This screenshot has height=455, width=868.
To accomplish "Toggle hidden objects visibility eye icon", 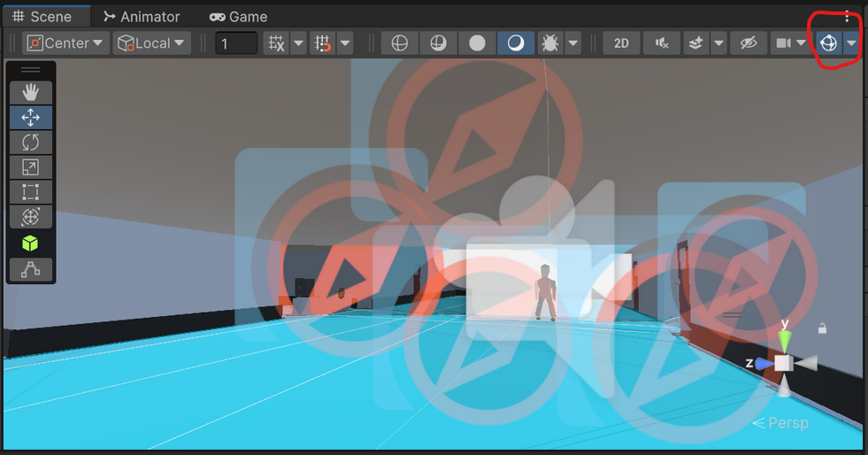I will click(749, 43).
